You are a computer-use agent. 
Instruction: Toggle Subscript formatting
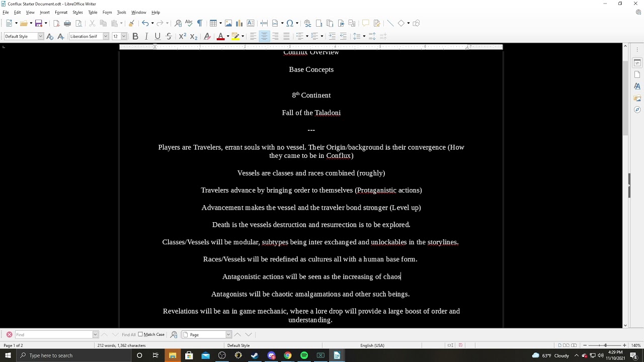click(x=193, y=36)
